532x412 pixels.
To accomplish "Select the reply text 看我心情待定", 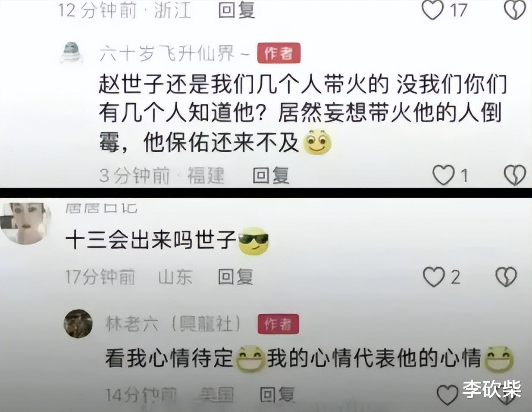I will coord(169,358).
